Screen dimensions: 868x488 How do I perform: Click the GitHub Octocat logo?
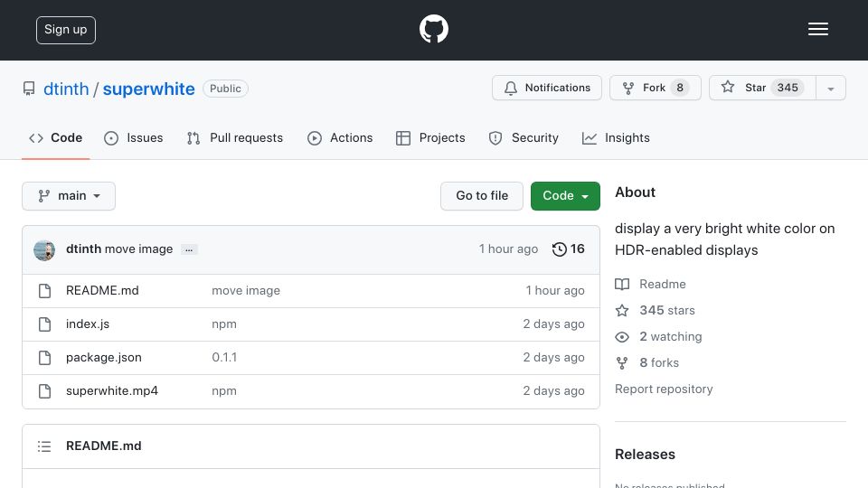point(433,29)
